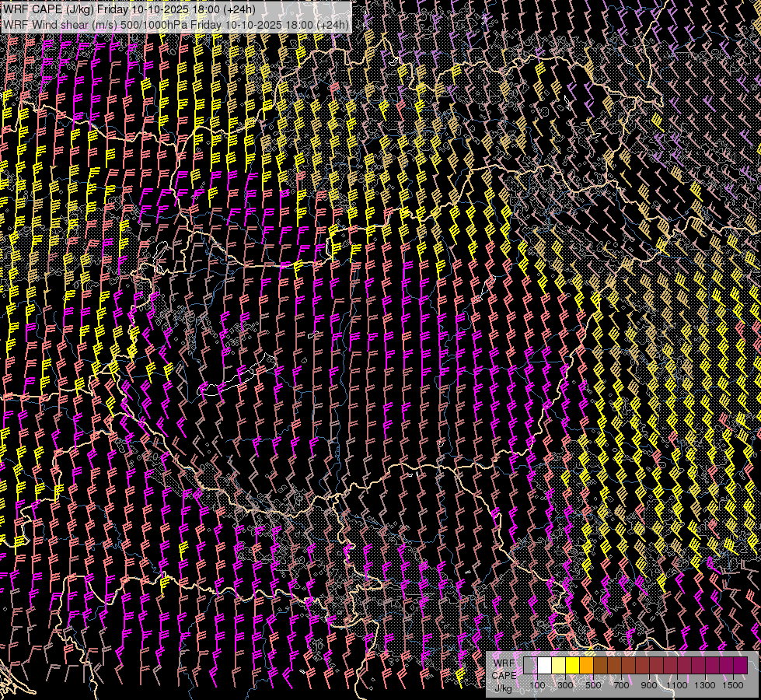
Task: Click the legend label 500
Action: click(x=593, y=685)
